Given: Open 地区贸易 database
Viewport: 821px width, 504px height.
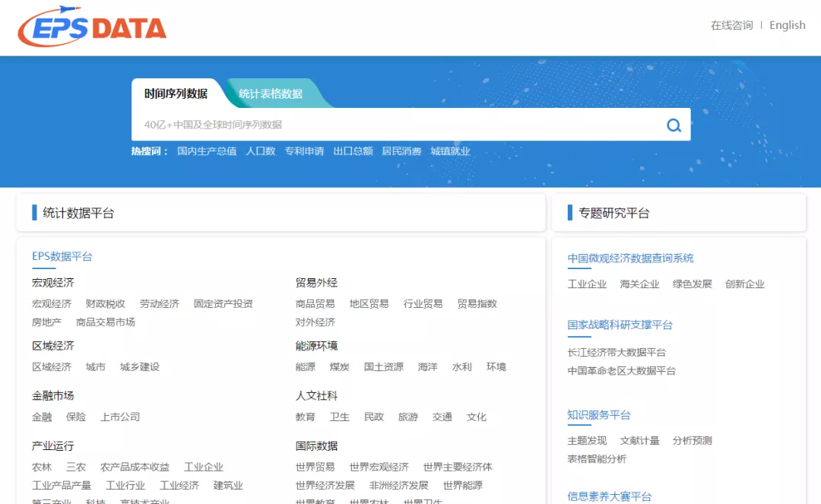Looking at the screenshot, I should [x=369, y=303].
